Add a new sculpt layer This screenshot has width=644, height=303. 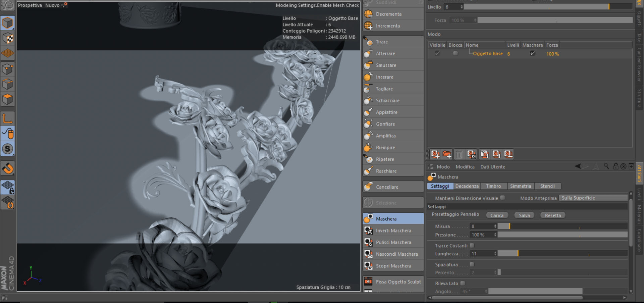[x=435, y=154]
